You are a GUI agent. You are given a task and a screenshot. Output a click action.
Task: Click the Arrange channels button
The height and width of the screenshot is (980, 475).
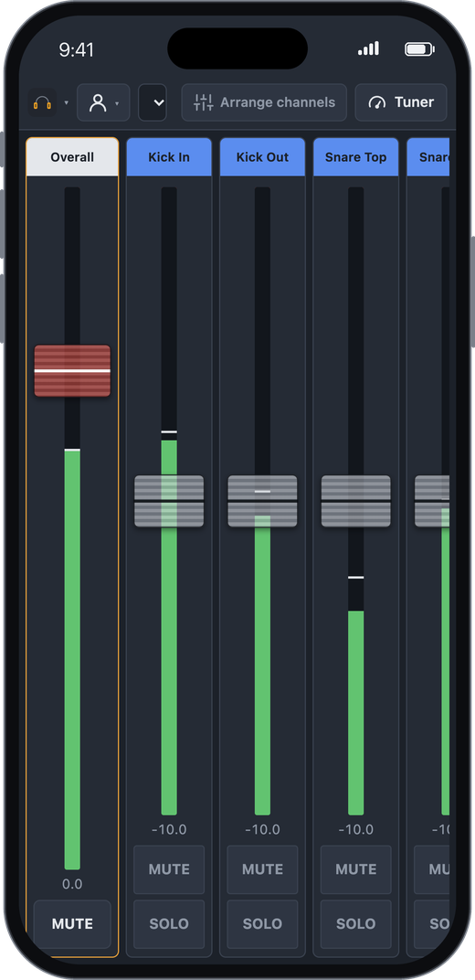(264, 102)
